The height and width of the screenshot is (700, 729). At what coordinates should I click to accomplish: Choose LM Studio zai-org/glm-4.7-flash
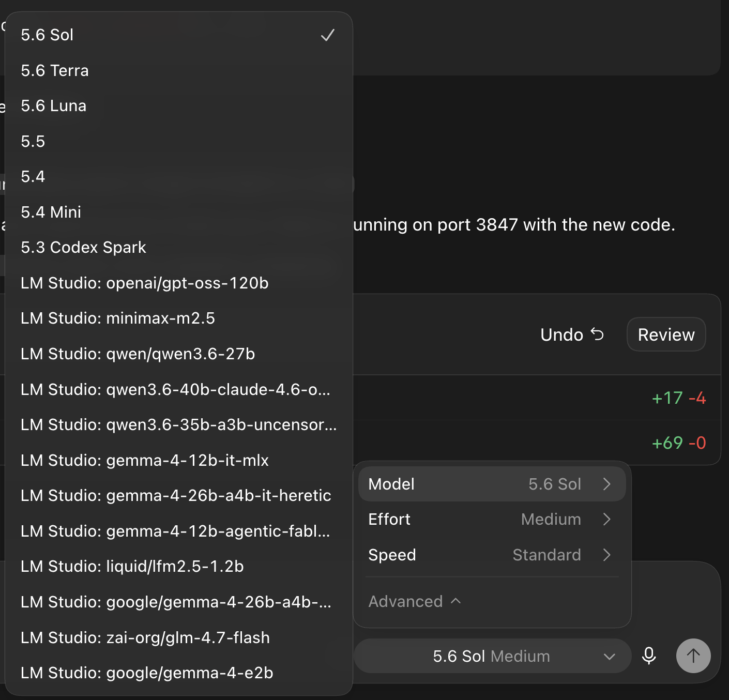[178, 637]
